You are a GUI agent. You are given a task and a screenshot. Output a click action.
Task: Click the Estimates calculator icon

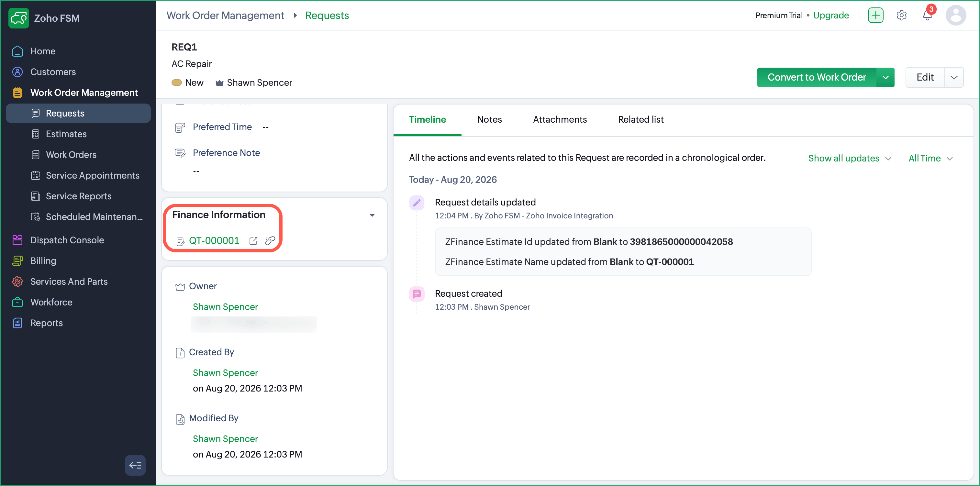pyautogui.click(x=35, y=134)
